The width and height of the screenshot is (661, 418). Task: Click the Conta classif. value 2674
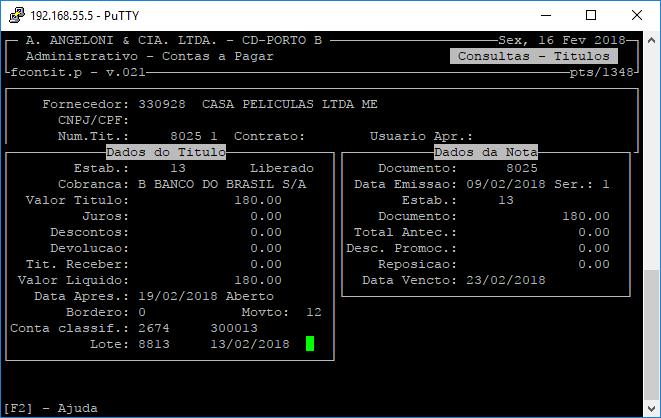(154, 328)
